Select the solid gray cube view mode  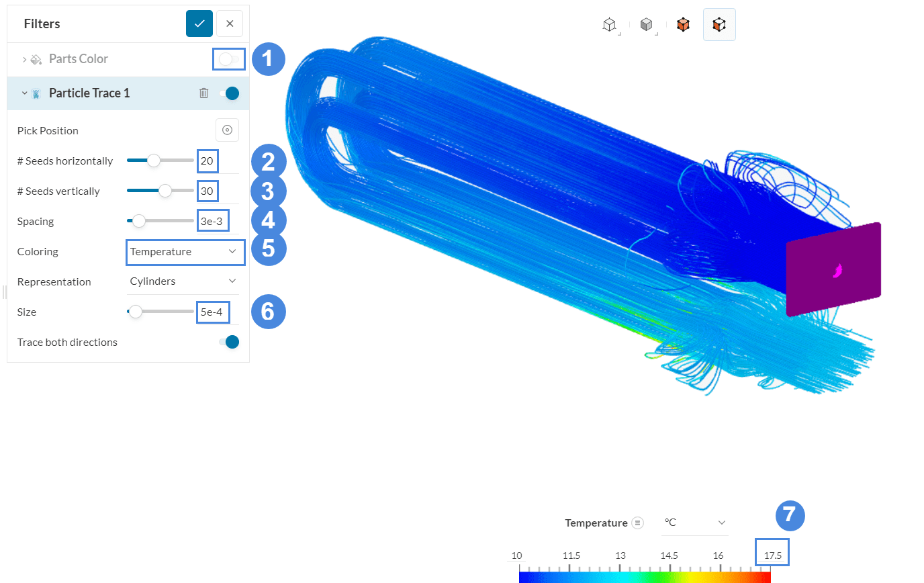click(x=646, y=24)
